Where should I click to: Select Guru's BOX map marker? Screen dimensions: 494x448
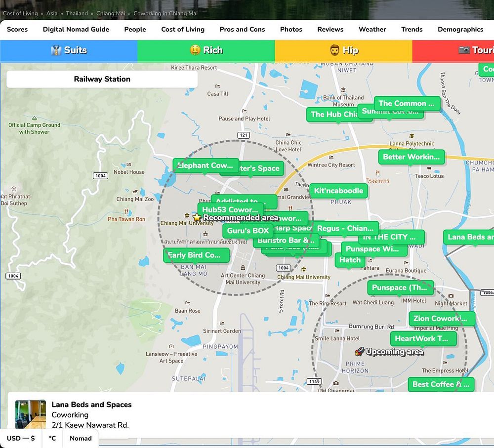click(x=247, y=231)
